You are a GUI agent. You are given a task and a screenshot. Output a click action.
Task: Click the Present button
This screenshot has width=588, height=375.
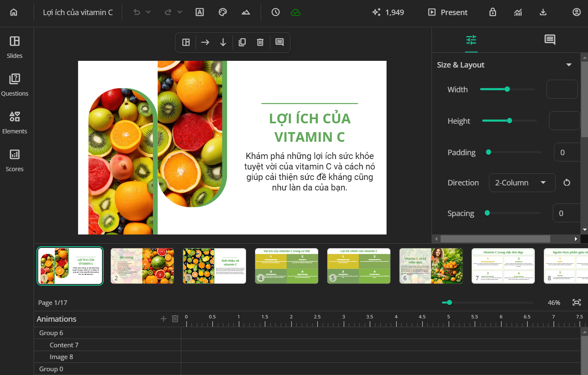point(447,12)
